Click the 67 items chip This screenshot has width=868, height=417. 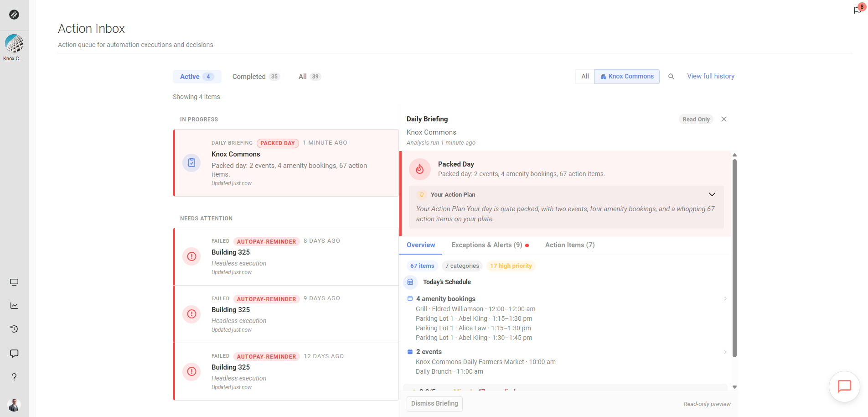(x=422, y=266)
